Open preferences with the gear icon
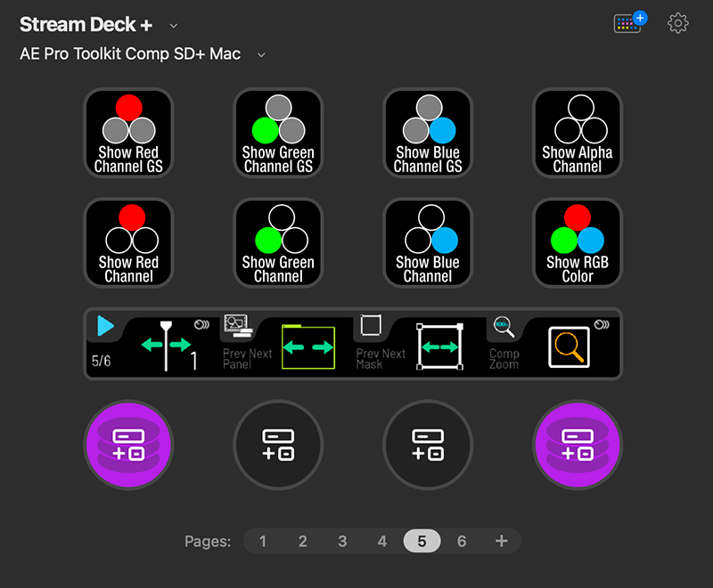Viewport: 713px width, 588px height. tap(678, 23)
